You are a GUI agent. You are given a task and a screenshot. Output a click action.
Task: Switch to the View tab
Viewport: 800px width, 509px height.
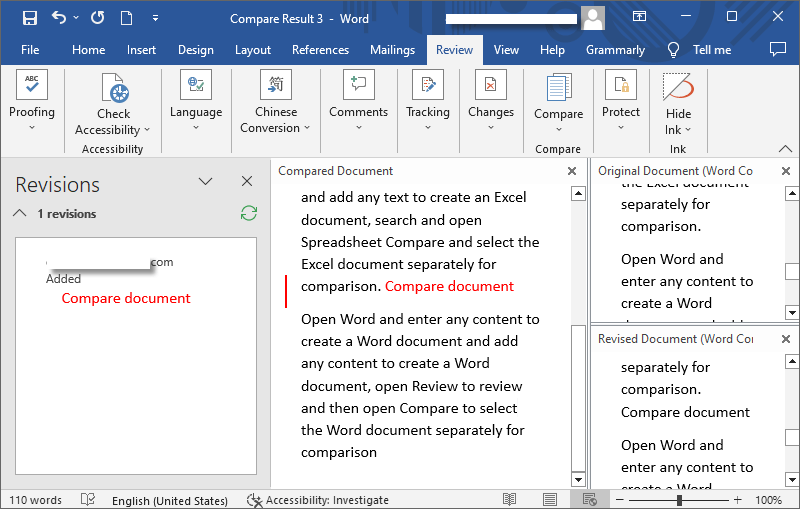click(x=506, y=50)
